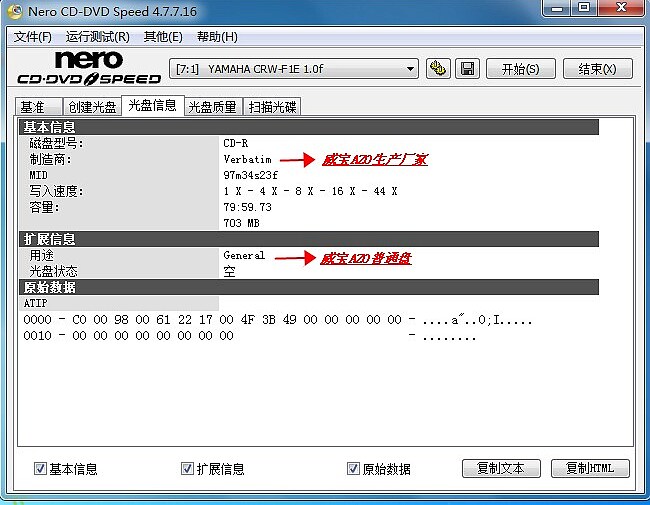
Task: Click the usage value General
Action: click(244, 255)
